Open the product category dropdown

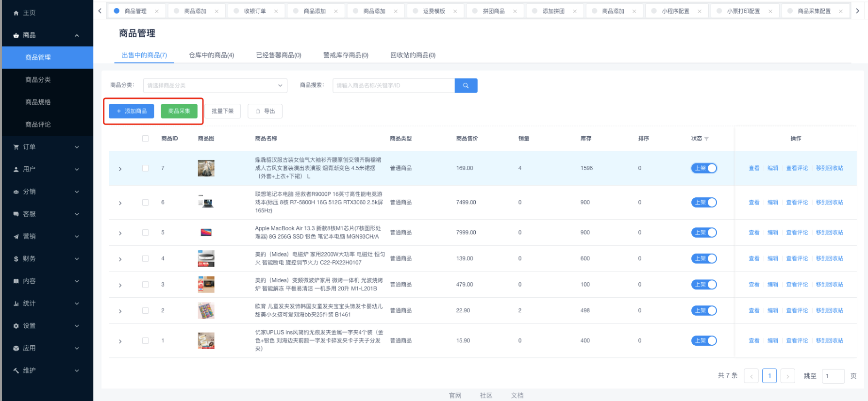(215, 85)
